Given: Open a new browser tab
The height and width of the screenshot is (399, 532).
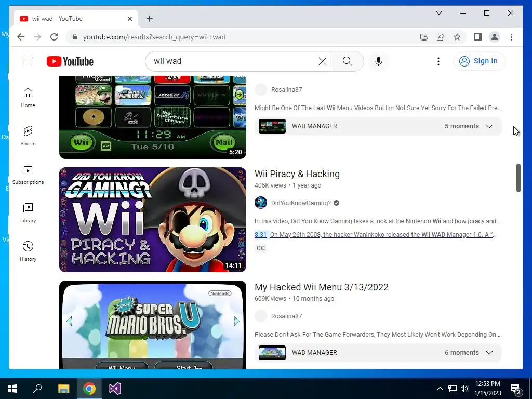Looking at the screenshot, I should coord(150,19).
